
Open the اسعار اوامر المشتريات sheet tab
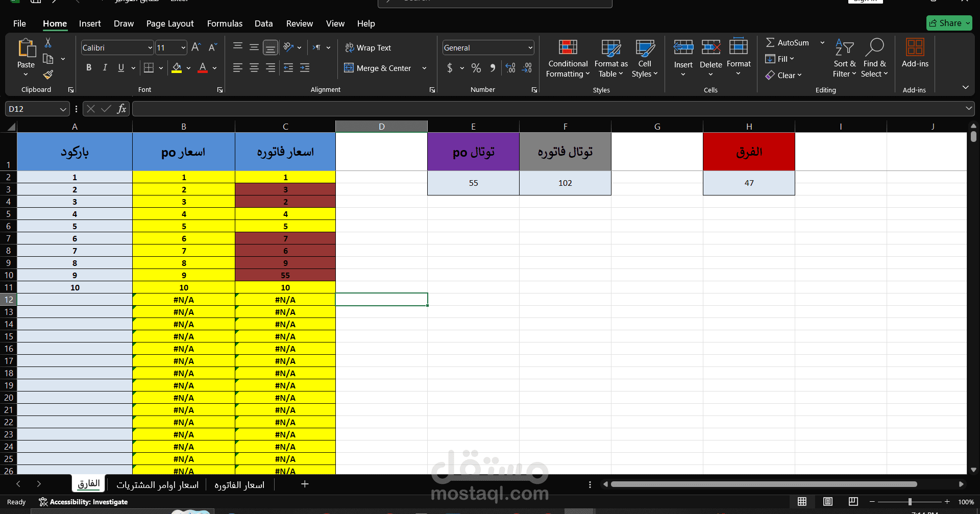coord(157,484)
